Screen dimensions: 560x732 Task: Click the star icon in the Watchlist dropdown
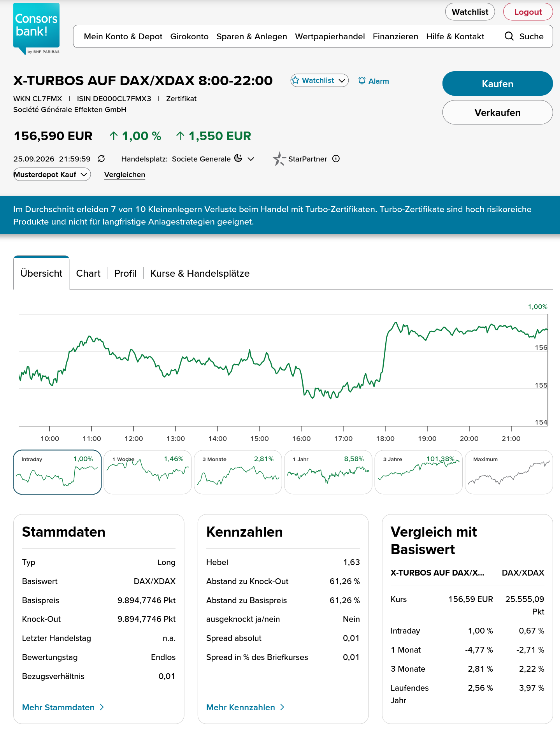pyautogui.click(x=295, y=81)
